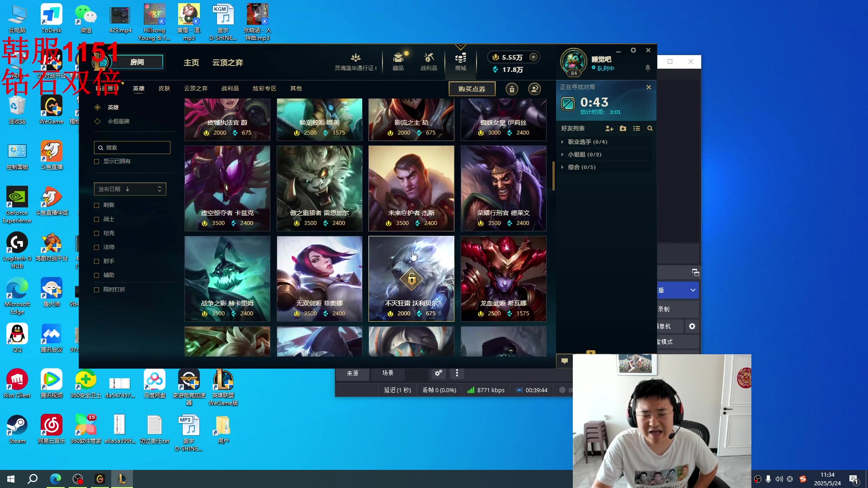This screenshot has width=868, height=488.
Task: Open client settings gear icon
Action: 633,50
